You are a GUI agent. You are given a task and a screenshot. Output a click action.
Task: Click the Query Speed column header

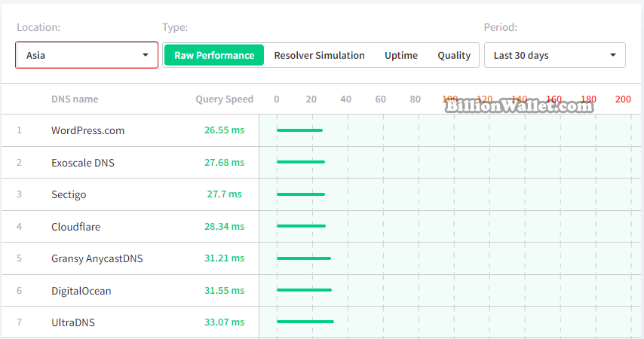[224, 99]
